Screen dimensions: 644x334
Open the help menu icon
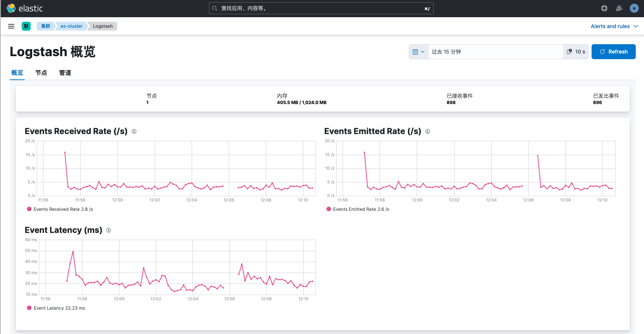click(604, 8)
